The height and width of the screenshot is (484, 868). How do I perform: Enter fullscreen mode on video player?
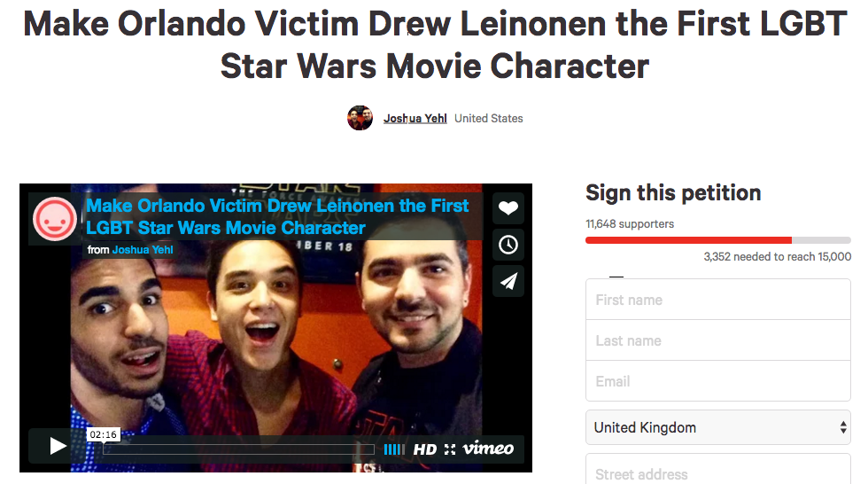(x=450, y=449)
